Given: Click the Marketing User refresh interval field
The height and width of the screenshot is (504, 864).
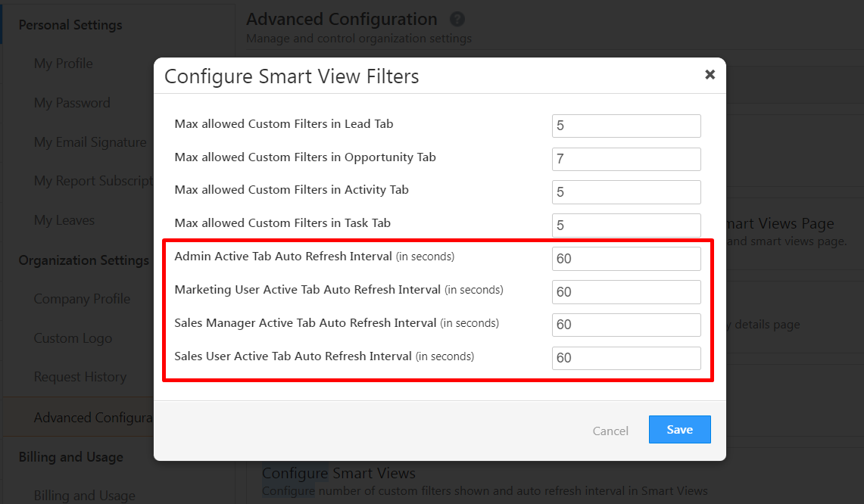Looking at the screenshot, I should coord(626,292).
